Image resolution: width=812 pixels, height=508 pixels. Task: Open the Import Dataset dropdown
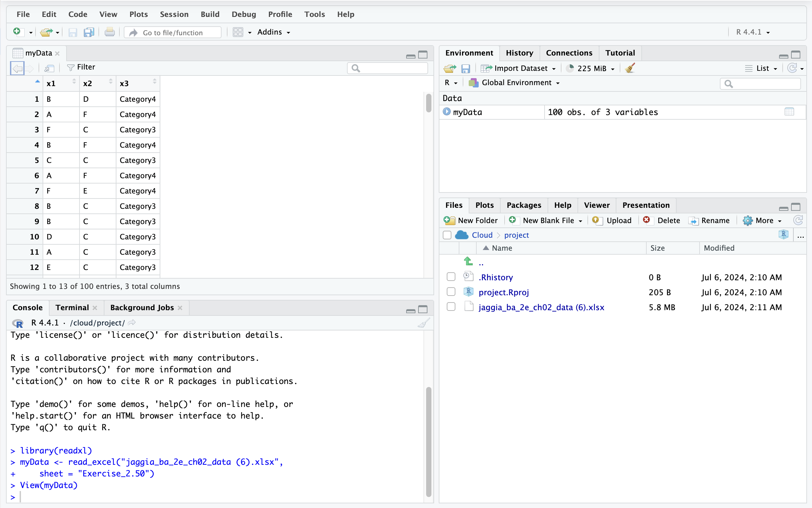tap(518, 68)
